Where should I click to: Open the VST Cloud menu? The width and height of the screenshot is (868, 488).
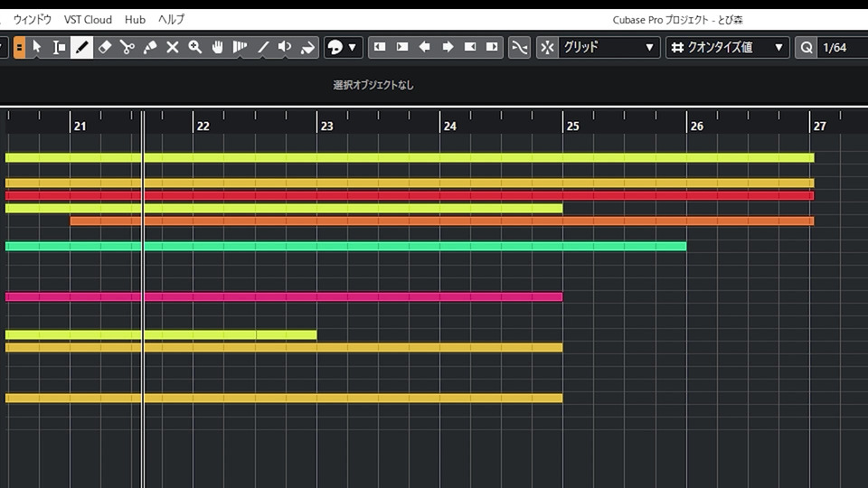coord(88,19)
